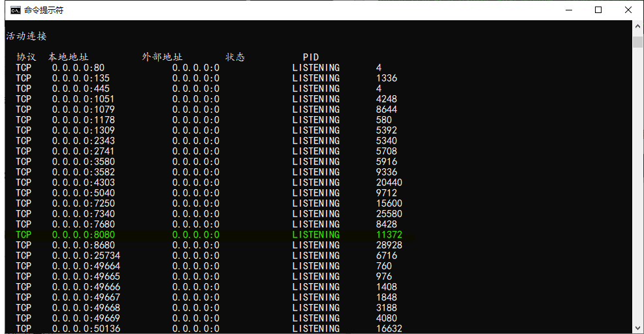Click the PID value 1336

(387, 78)
